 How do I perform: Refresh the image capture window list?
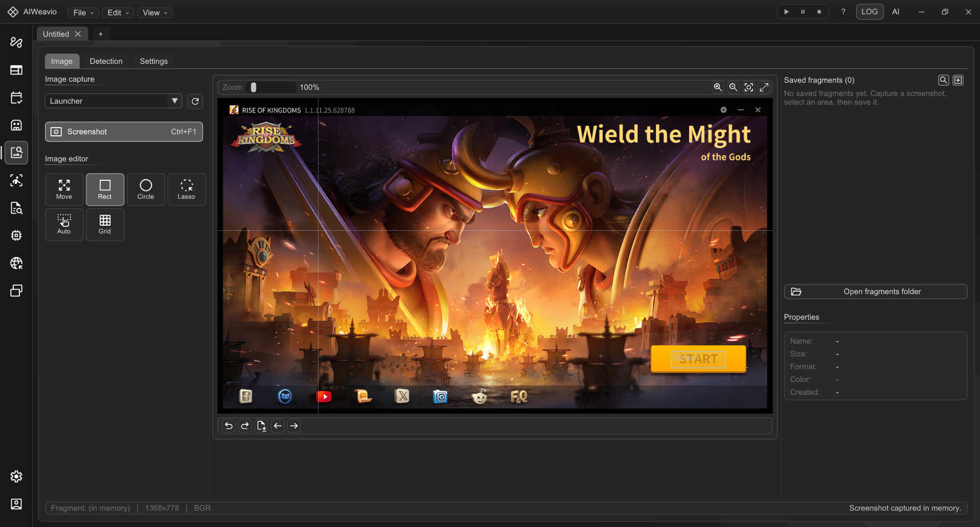pos(195,101)
